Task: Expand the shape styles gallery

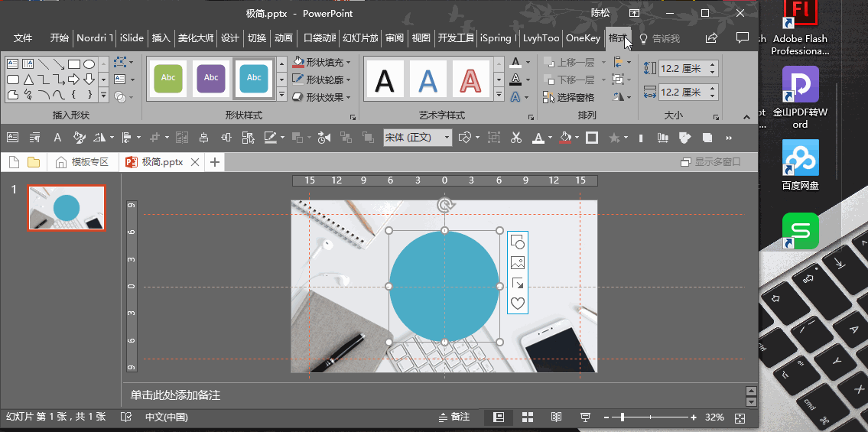Action: 282,95
